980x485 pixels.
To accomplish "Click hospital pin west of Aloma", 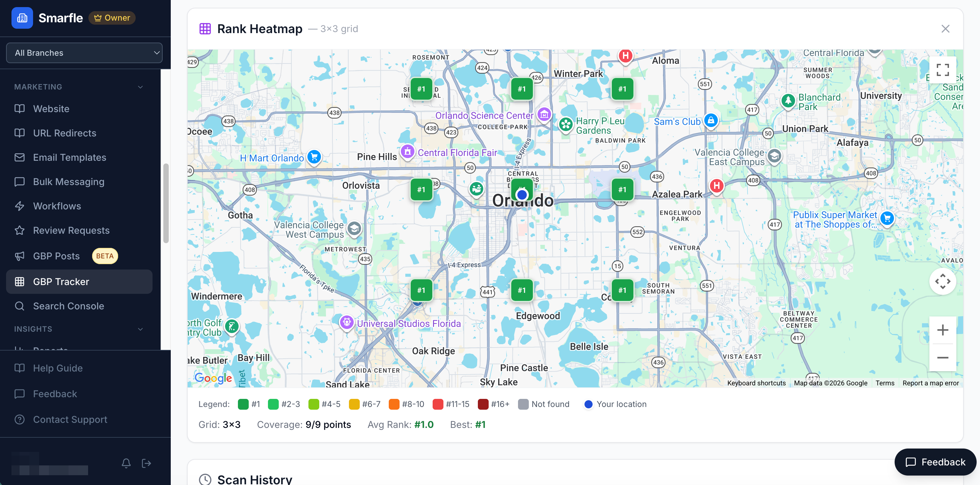I will point(625,56).
